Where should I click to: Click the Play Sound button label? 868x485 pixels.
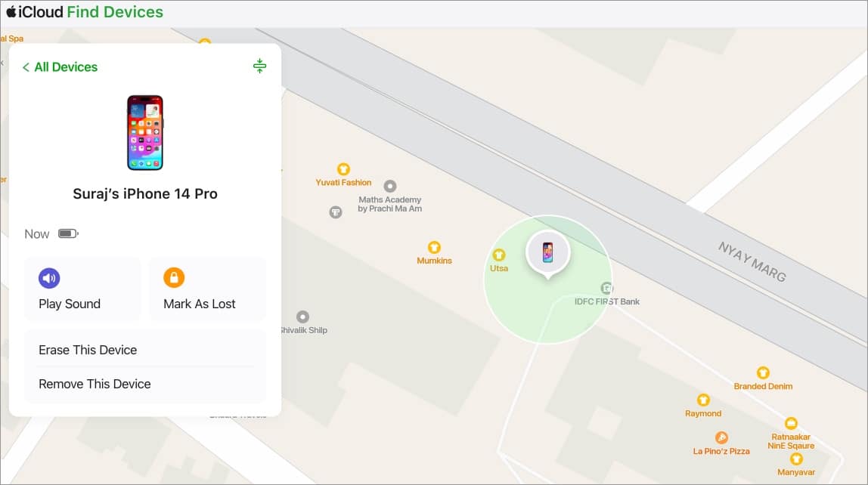pyautogui.click(x=70, y=304)
